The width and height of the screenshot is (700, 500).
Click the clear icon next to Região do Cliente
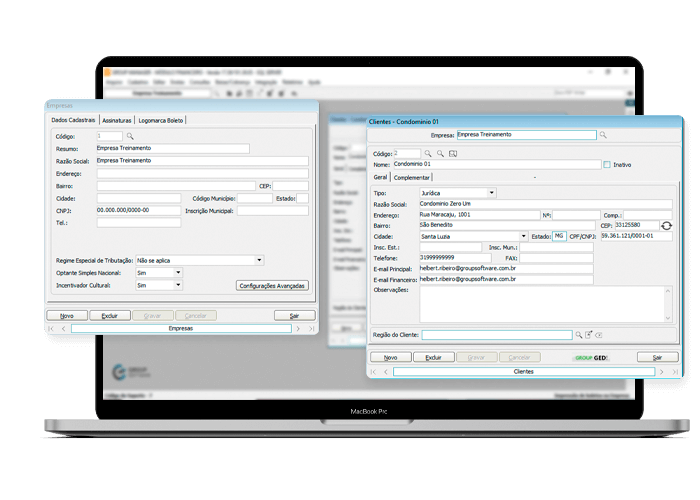pos(599,335)
